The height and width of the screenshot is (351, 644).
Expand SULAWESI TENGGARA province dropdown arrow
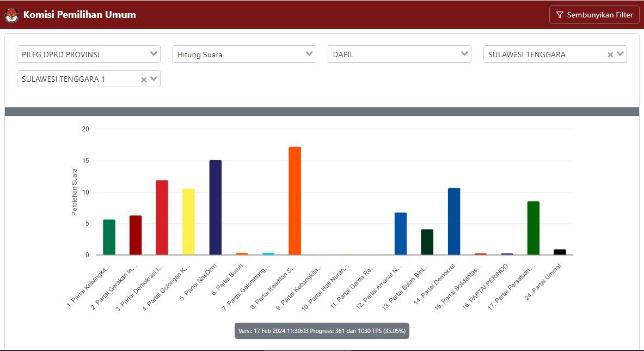(620, 53)
